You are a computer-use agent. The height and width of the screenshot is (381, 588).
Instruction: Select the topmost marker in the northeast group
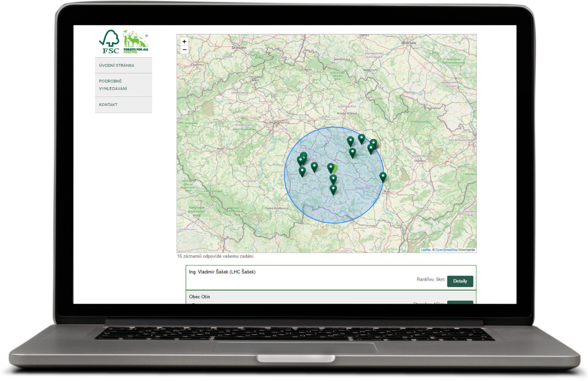(x=361, y=139)
